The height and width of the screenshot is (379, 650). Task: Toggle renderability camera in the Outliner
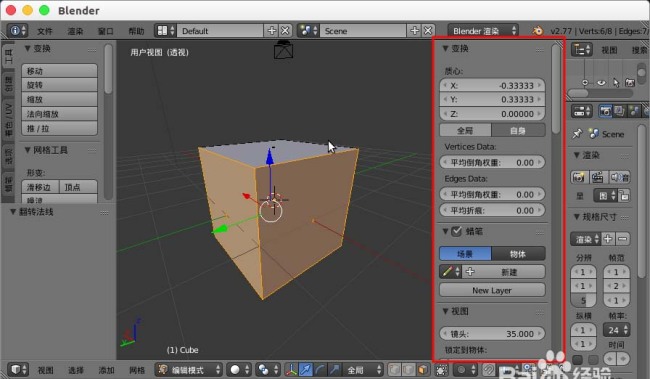point(630,83)
